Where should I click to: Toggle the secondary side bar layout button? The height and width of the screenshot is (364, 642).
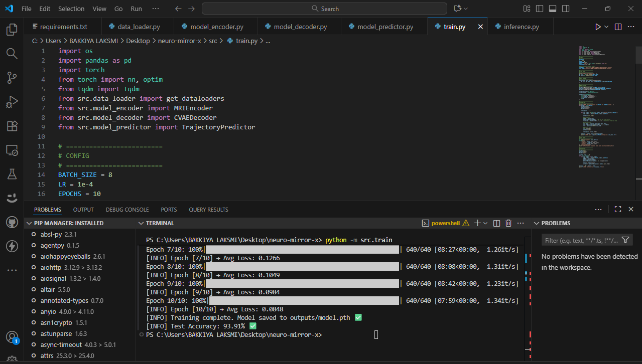click(x=566, y=9)
